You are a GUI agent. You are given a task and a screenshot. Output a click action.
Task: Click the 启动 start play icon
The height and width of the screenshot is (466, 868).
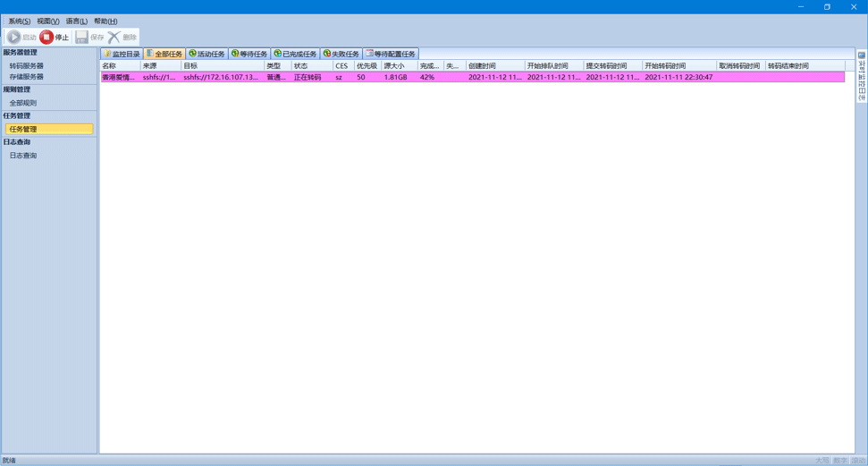click(14, 37)
